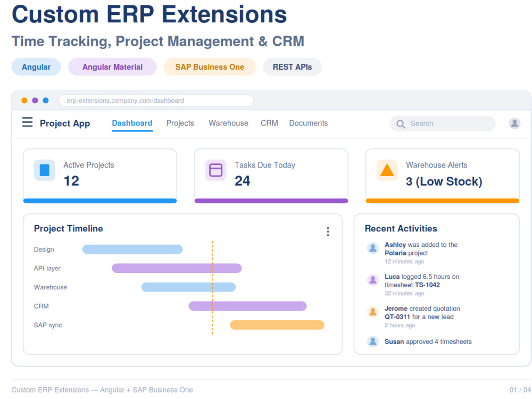This screenshot has width=532, height=399.
Task: Click the REST APIs tag pill
Action: pyautogui.click(x=292, y=67)
